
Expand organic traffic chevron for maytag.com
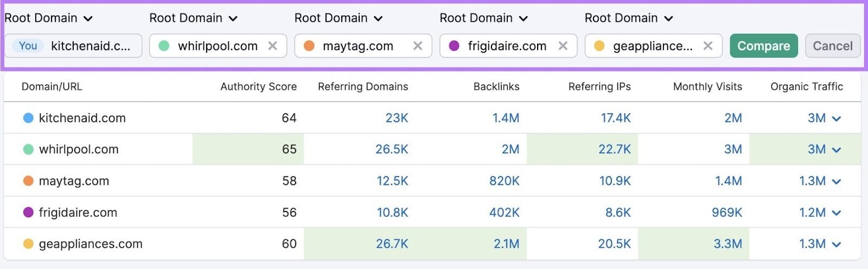837,182
